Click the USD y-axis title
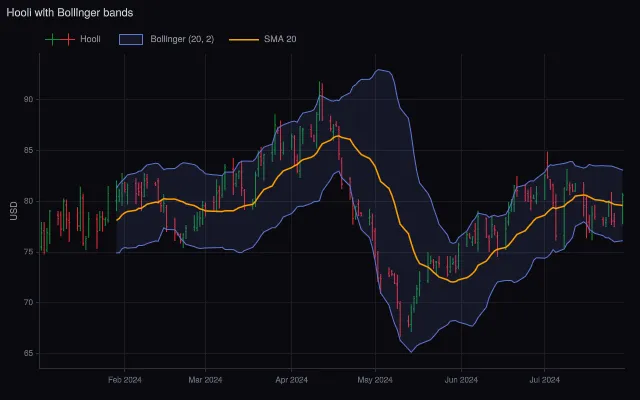The height and width of the screenshot is (400, 640). point(14,211)
